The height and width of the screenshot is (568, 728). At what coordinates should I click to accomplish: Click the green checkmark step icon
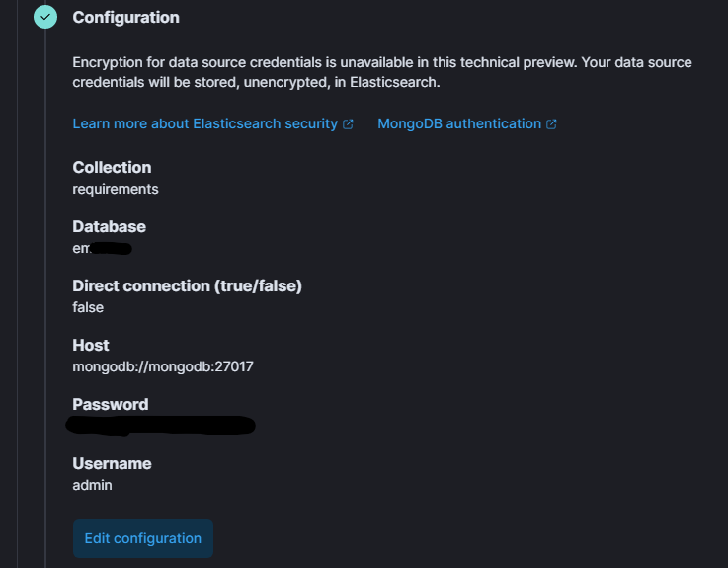click(45, 18)
